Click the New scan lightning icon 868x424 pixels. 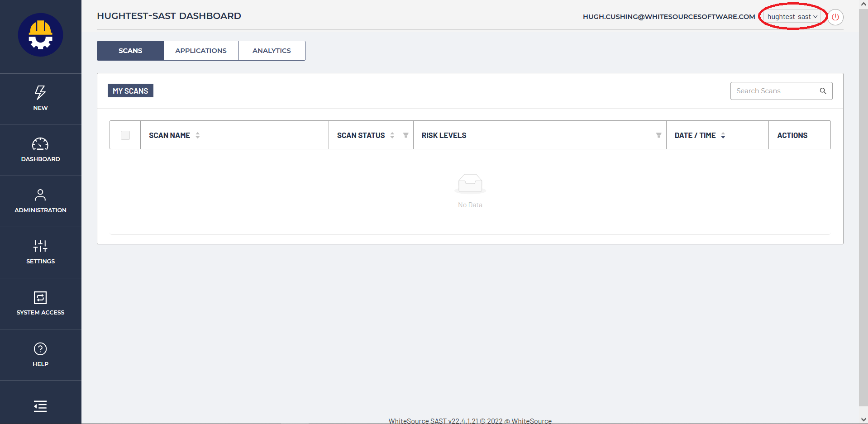[x=40, y=93]
